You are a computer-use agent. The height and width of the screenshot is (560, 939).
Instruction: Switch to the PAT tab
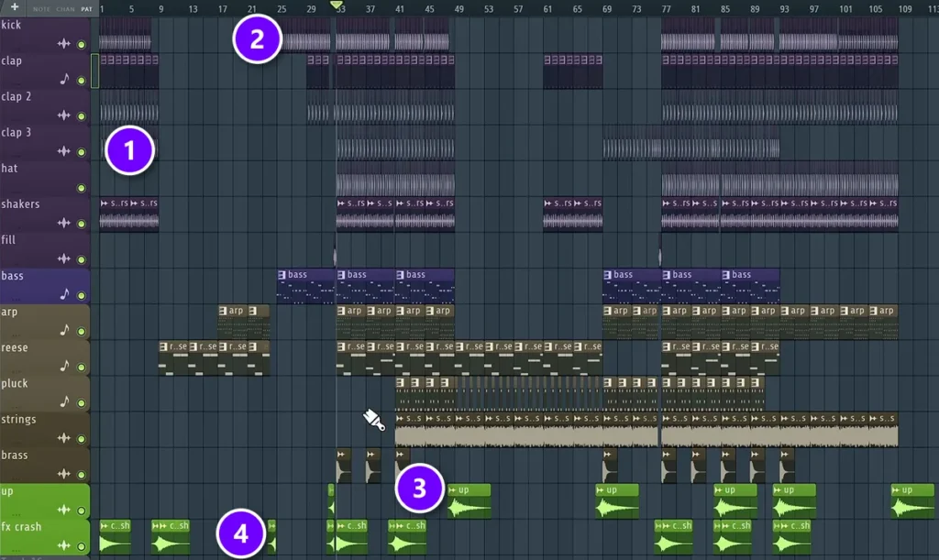(x=87, y=9)
